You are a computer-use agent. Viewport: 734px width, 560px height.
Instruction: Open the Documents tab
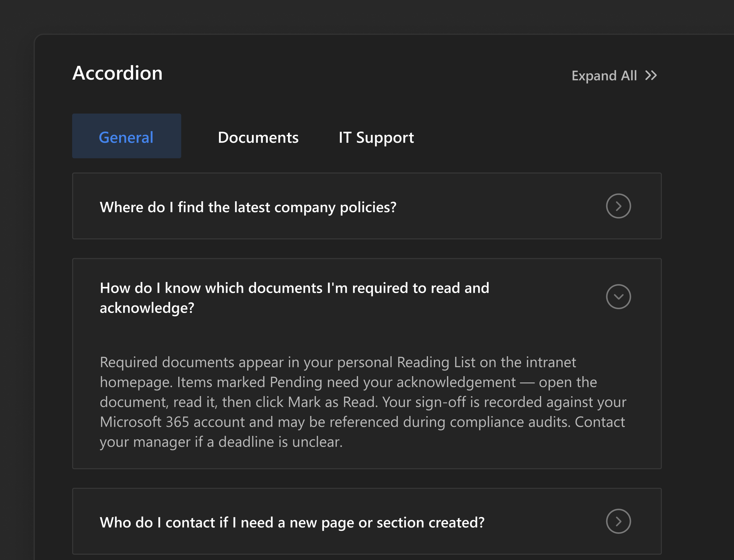pos(258,137)
